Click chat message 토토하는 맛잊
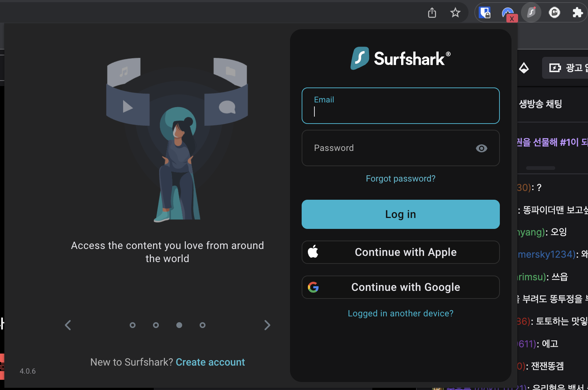The width and height of the screenshot is (588, 390). coord(562,321)
